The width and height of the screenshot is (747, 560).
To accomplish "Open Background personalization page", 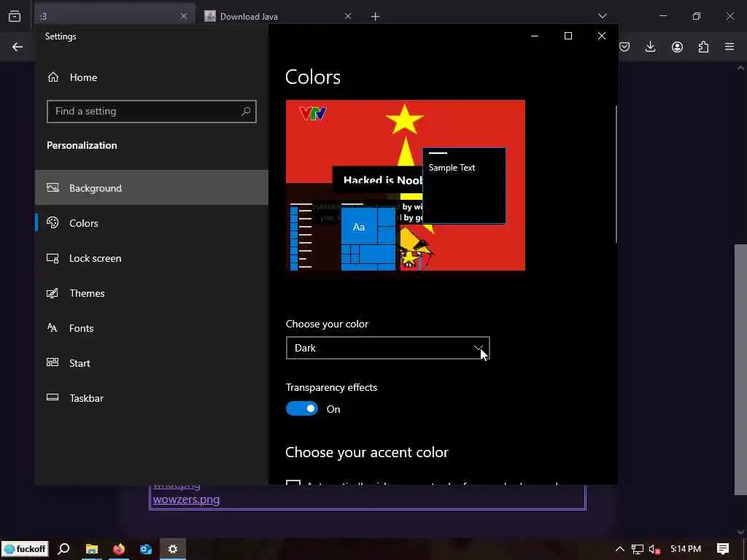I will (152, 187).
